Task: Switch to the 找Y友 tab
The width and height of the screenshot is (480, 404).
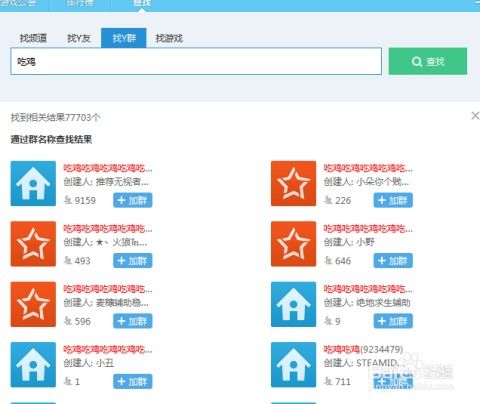Action: coord(79,38)
